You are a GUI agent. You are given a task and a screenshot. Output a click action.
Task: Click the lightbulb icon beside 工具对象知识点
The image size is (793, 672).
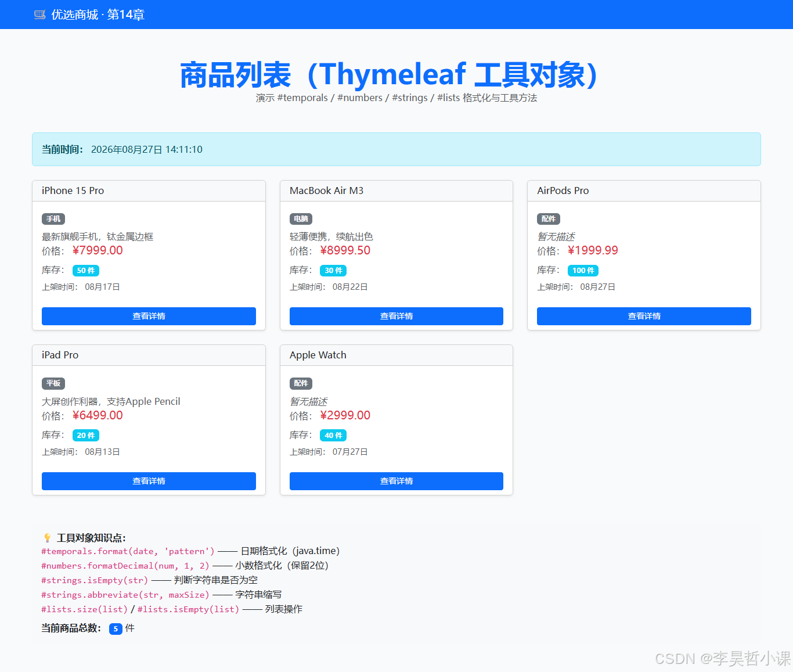48,538
